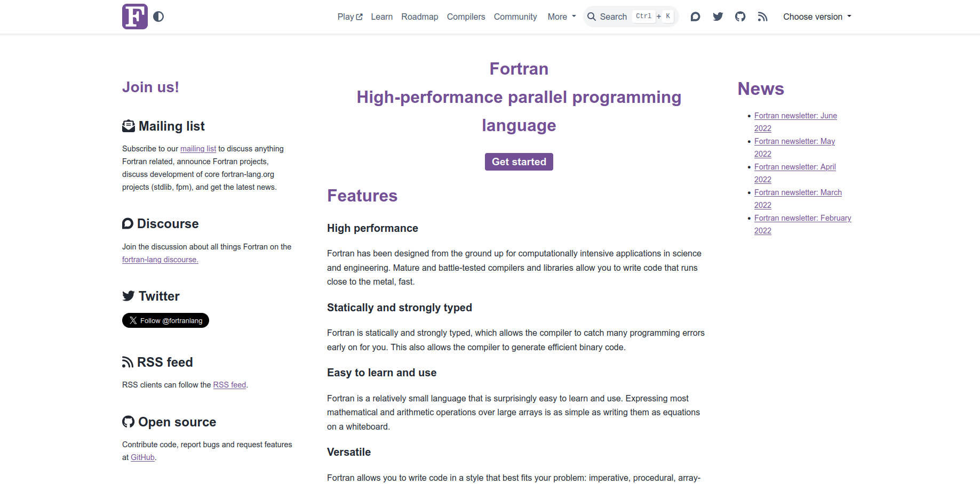Viewport: 980px width, 484px height.
Task: Click the Fortran logo icon
Action: (x=134, y=17)
